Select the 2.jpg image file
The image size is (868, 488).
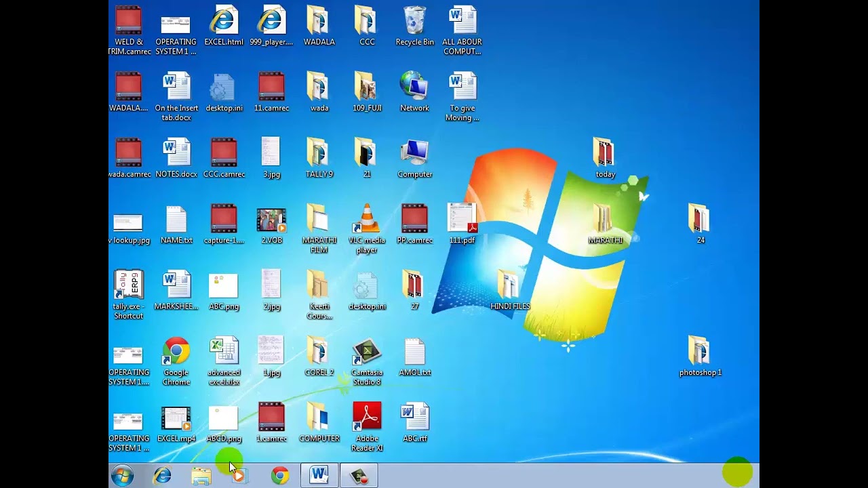pos(271,290)
